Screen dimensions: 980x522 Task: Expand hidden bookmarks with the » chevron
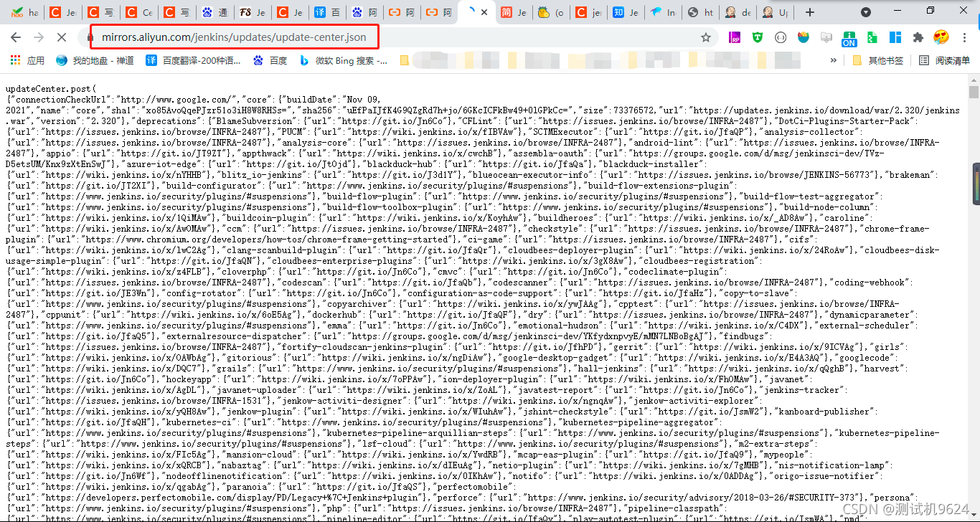click(833, 61)
